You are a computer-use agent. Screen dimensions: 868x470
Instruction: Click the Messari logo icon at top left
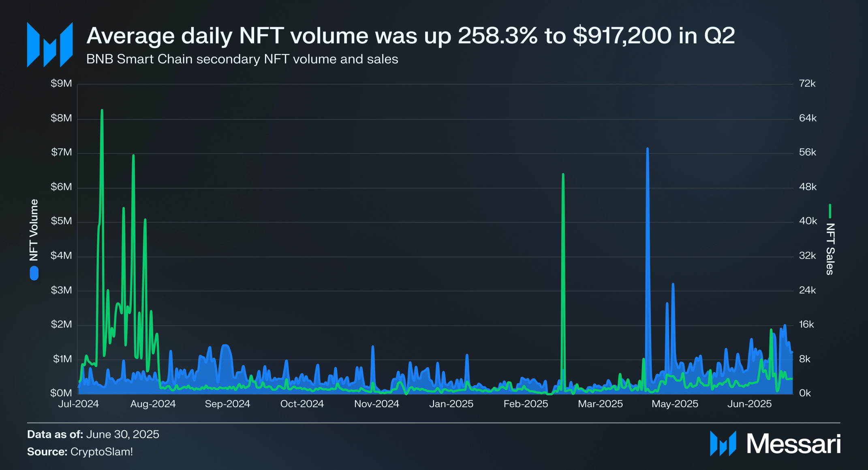[50, 45]
